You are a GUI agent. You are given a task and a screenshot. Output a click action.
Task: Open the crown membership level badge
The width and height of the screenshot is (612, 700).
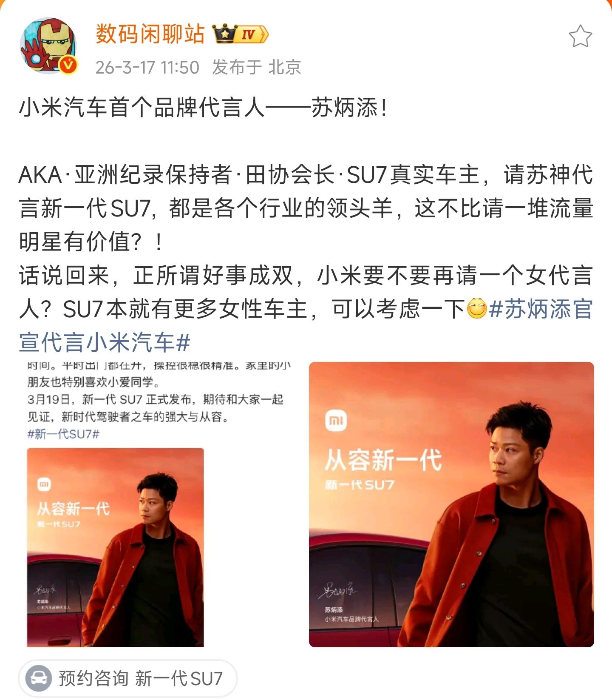[241, 34]
